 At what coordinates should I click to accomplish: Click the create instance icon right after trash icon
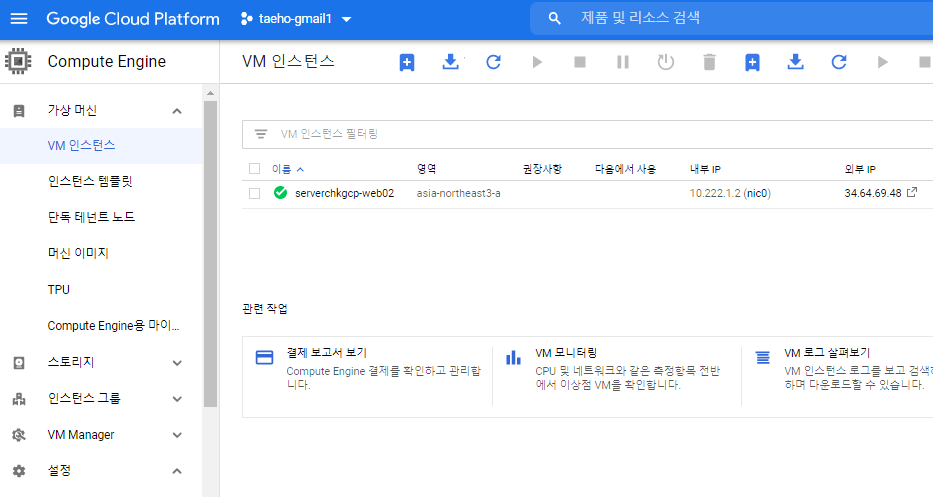click(x=752, y=62)
